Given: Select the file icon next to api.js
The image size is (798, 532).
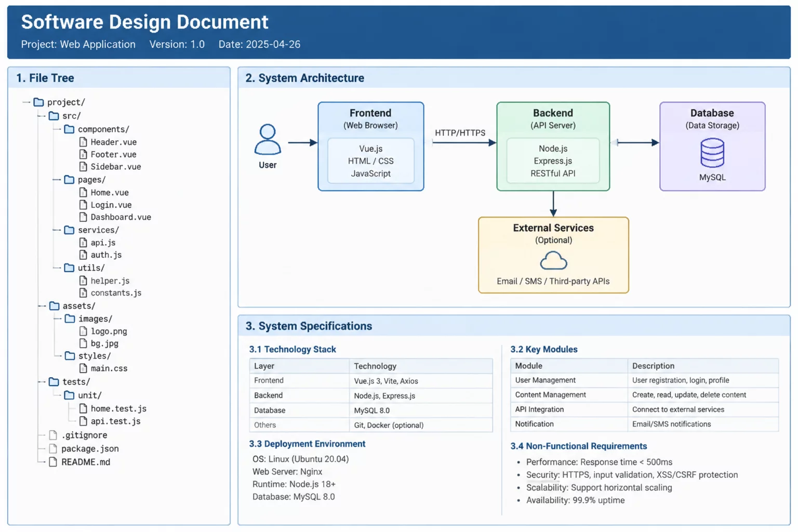Looking at the screenshot, I should 83,243.
